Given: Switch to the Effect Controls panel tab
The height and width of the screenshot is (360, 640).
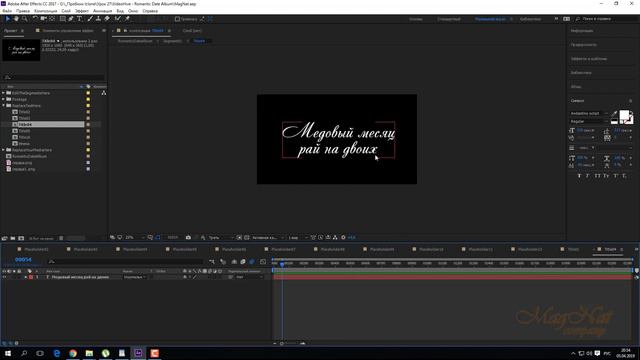Looking at the screenshot, I should 68,31.
